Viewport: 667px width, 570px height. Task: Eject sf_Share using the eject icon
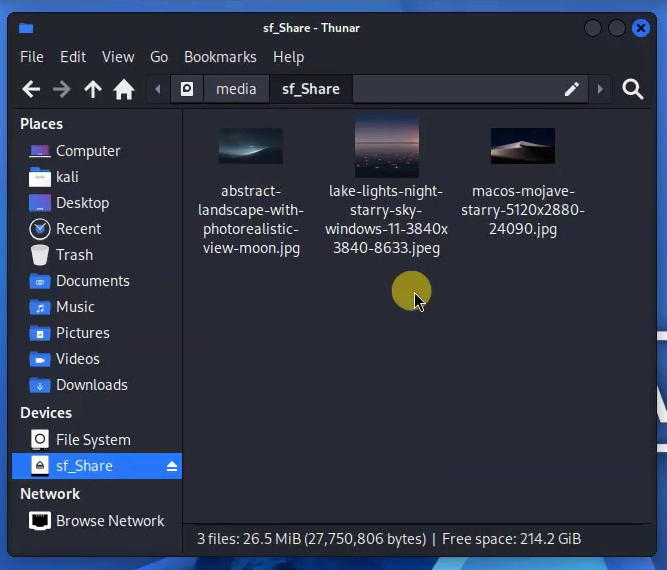[x=172, y=466]
